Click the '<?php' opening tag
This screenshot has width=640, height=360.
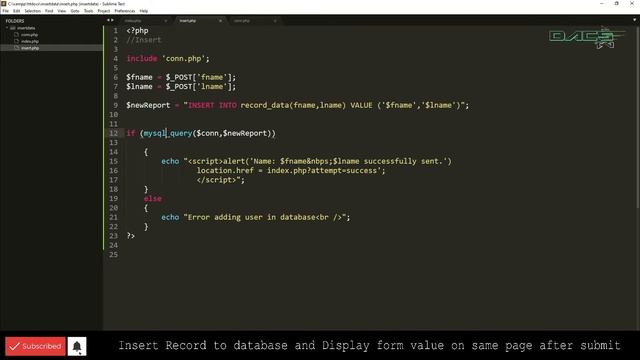click(x=138, y=31)
